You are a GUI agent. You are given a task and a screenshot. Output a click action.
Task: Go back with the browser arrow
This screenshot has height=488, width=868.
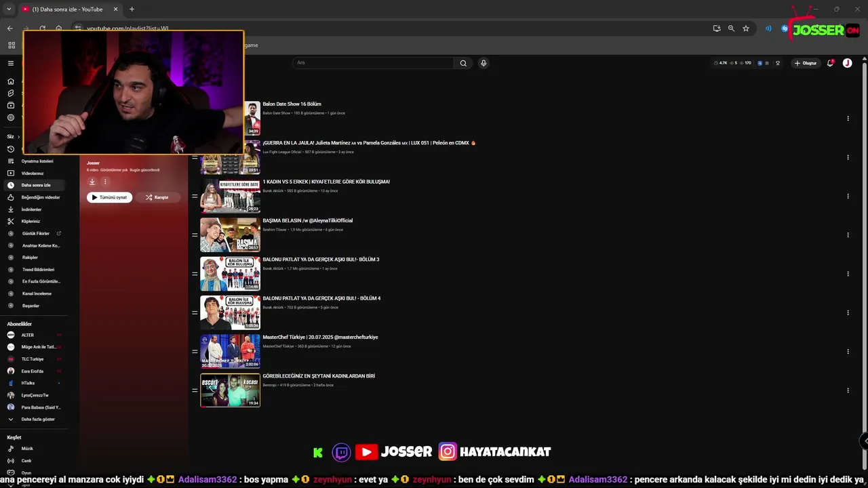pyautogui.click(x=9, y=28)
